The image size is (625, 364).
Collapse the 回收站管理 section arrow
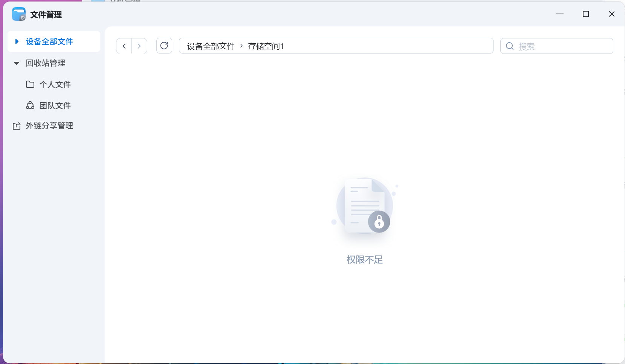17,63
